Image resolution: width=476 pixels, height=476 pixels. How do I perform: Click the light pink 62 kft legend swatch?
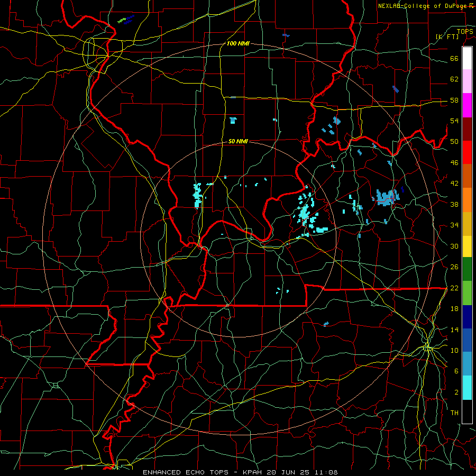pos(467,81)
